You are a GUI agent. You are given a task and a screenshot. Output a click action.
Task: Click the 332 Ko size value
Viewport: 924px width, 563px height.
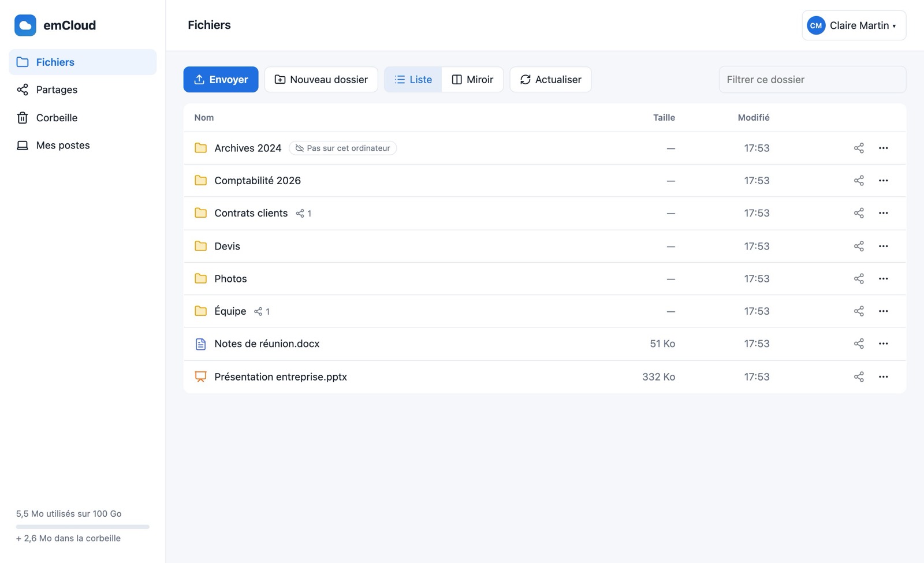click(x=659, y=376)
